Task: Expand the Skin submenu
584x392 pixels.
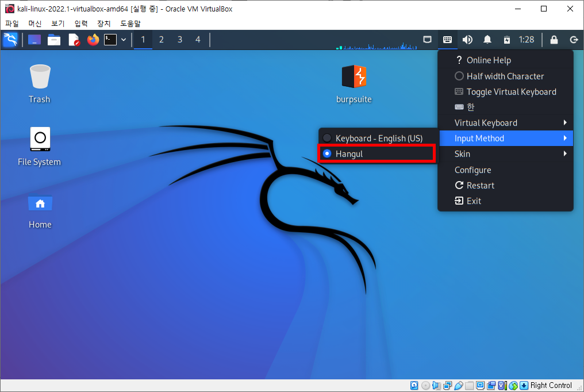Action: point(506,154)
